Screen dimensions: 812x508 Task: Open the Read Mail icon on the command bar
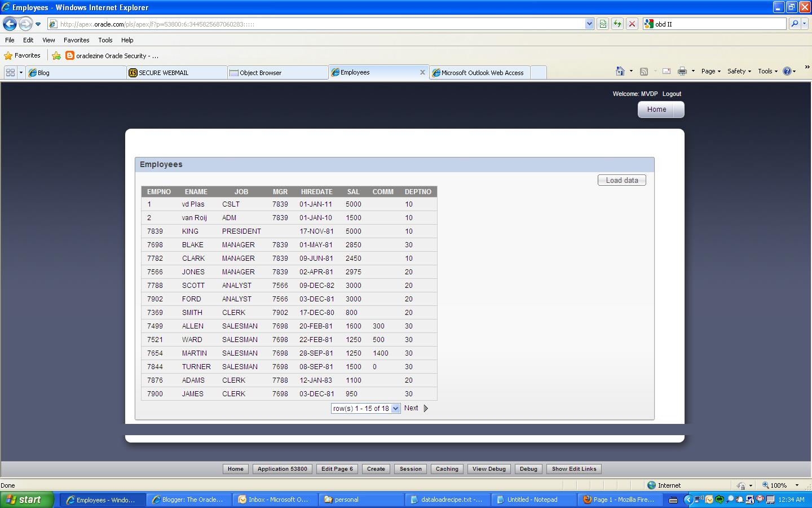(x=666, y=71)
